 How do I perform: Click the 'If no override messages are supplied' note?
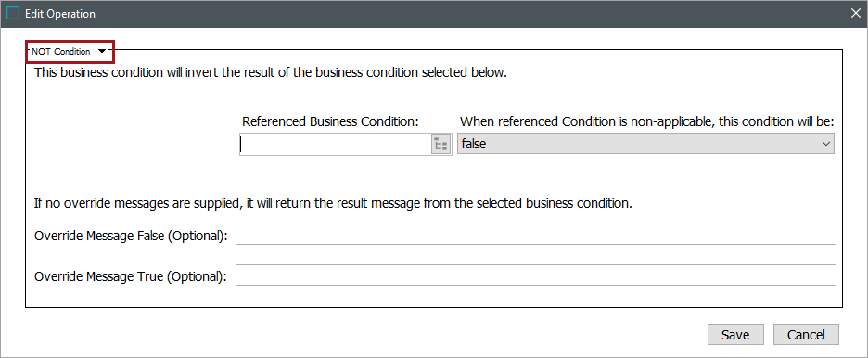click(333, 203)
